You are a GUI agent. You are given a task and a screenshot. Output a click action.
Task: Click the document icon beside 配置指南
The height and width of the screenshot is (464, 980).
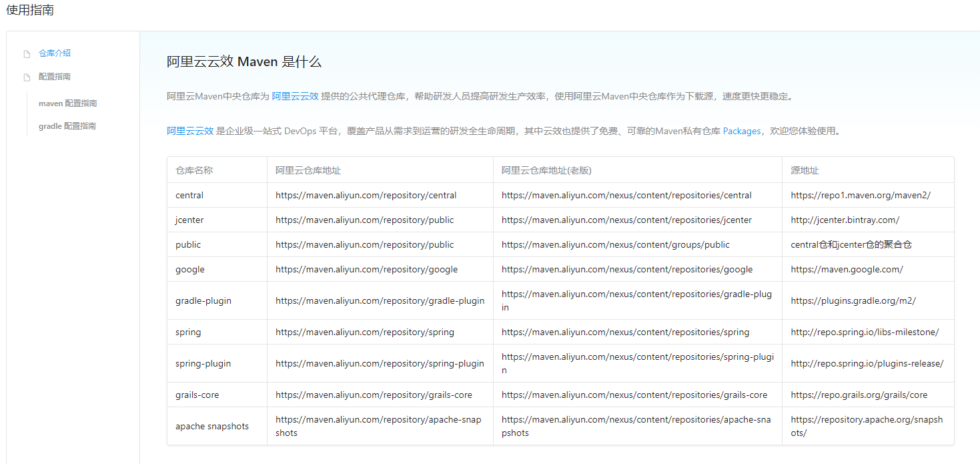click(27, 77)
